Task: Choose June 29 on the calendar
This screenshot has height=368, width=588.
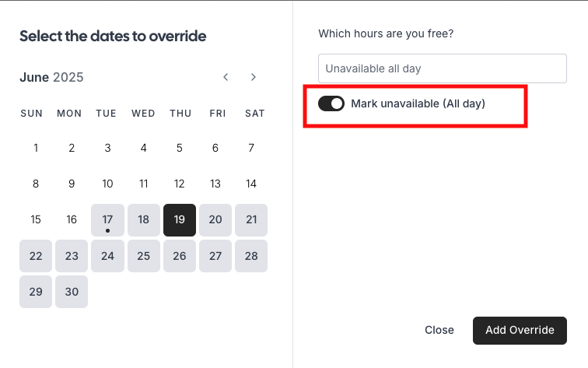Action: pos(36,292)
